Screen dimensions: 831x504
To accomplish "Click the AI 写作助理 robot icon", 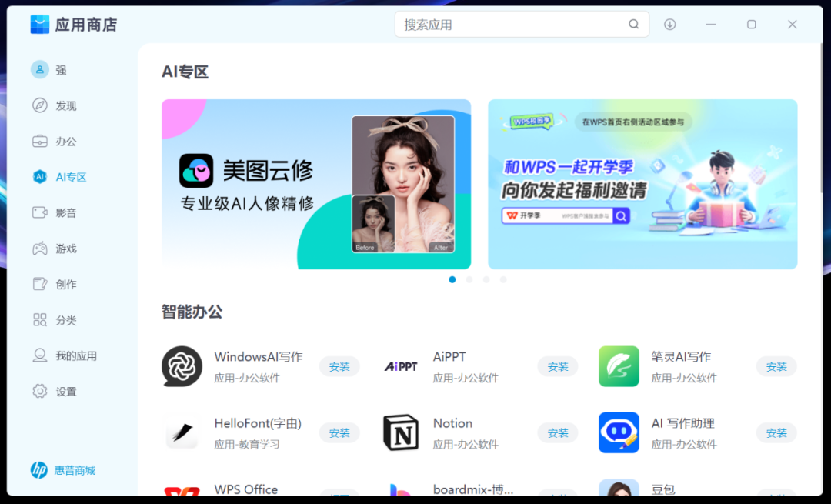I will (x=619, y=432).
